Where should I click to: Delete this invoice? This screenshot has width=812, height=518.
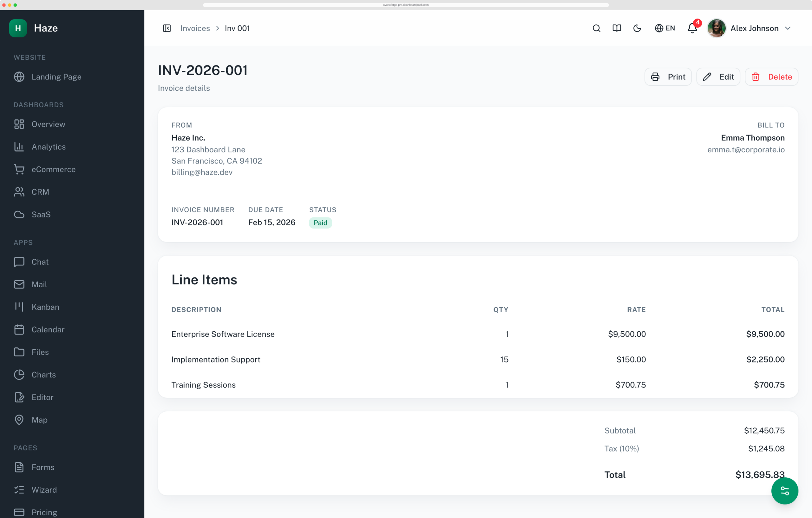click(x=771, y=77)
